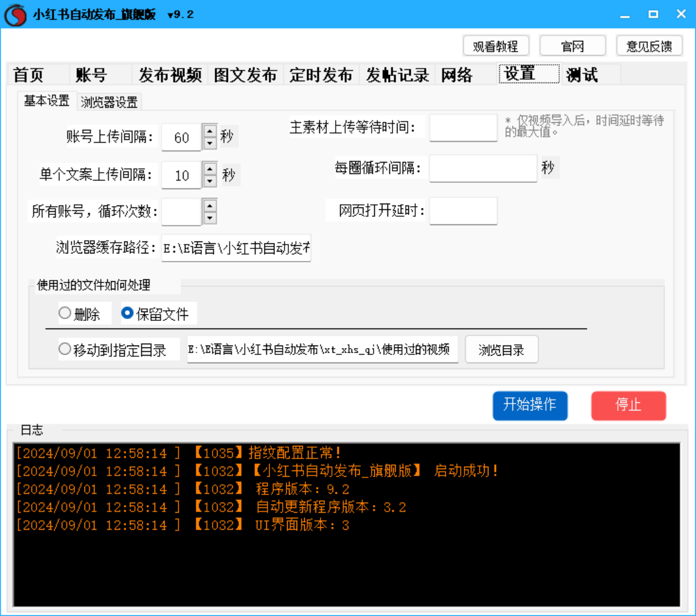
Task: Decrease 单个文案上传间隔 with down arrow
Action: tap(210, 182)
